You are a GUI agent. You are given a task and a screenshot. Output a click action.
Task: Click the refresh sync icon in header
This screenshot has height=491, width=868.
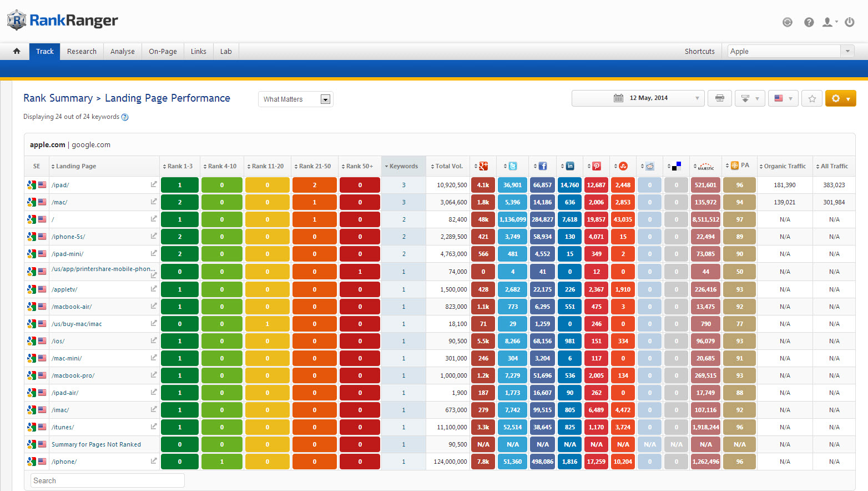point(787,22)
